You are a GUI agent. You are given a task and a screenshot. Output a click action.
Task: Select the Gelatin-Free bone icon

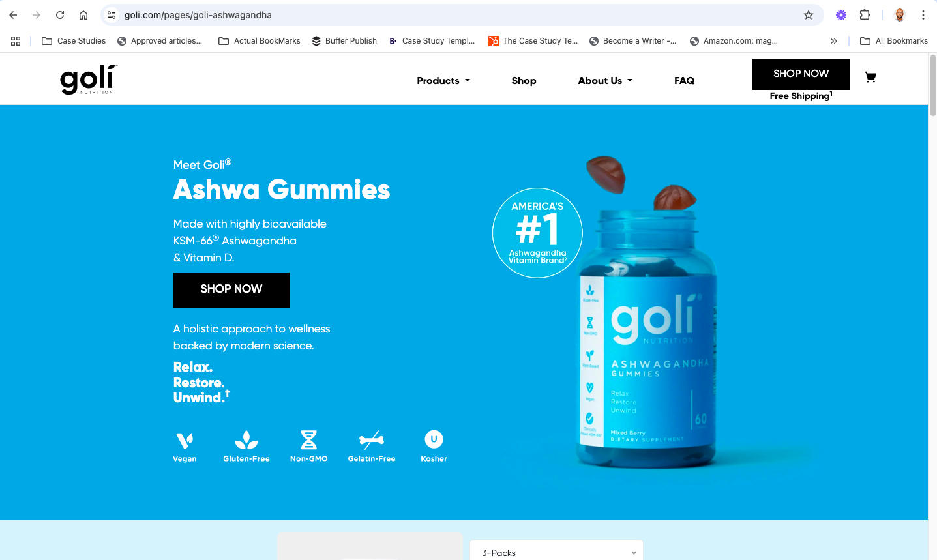[372, 440]
